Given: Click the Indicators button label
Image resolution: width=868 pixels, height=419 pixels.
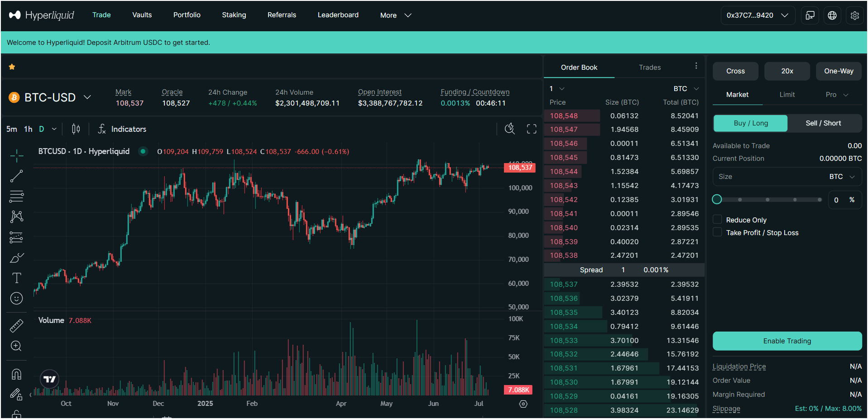Looking at the screenshot, I should pyautogui.click(x=129, y=129).
